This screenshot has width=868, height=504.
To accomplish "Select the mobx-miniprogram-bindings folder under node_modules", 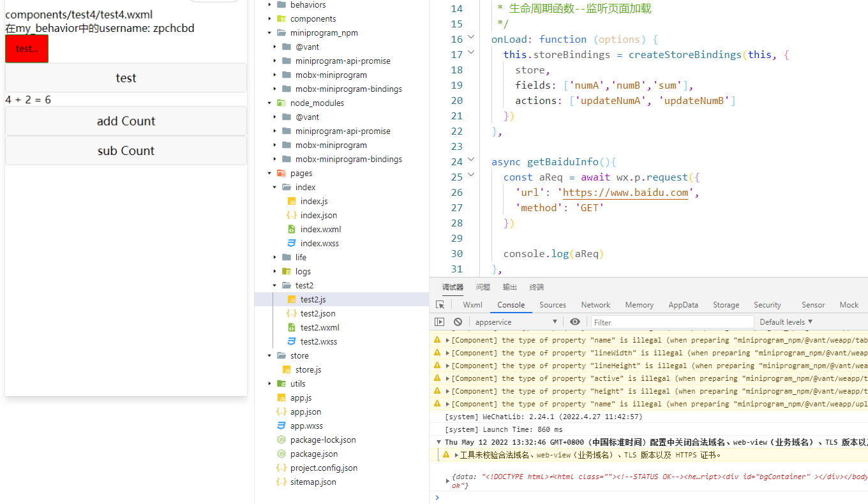I will [348, 159].
